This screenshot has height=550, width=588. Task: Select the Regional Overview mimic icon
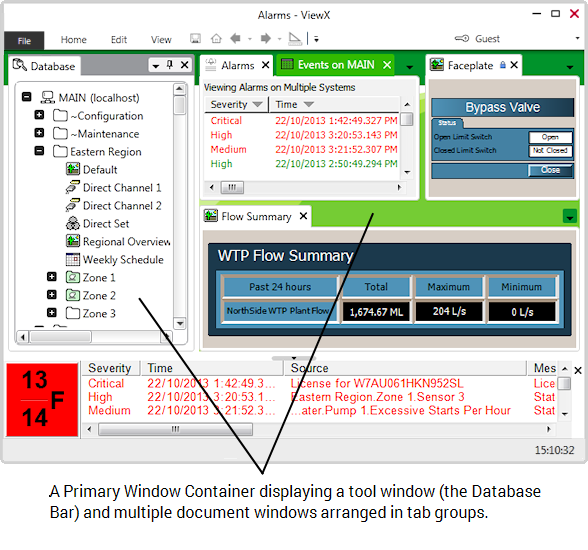pos(73,241)
